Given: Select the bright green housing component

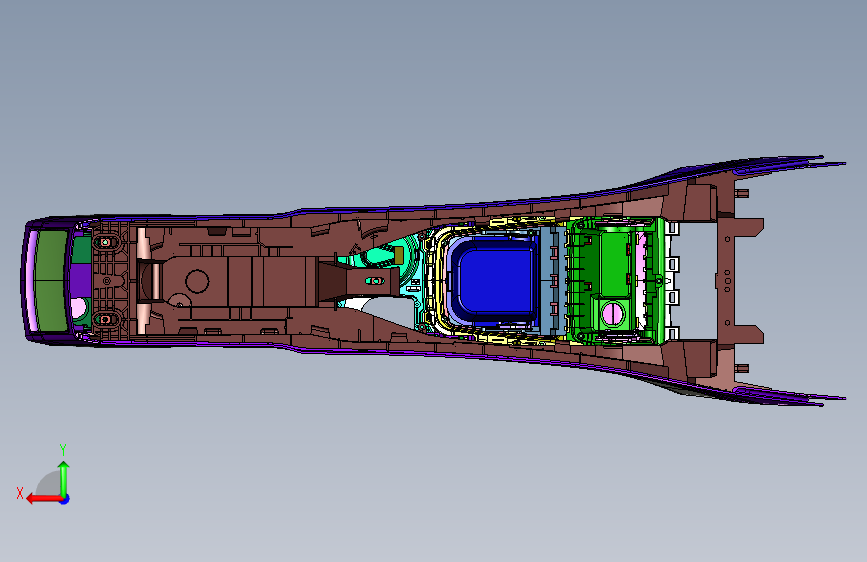Looking at the screenshot, I should (x=614, y=280).
